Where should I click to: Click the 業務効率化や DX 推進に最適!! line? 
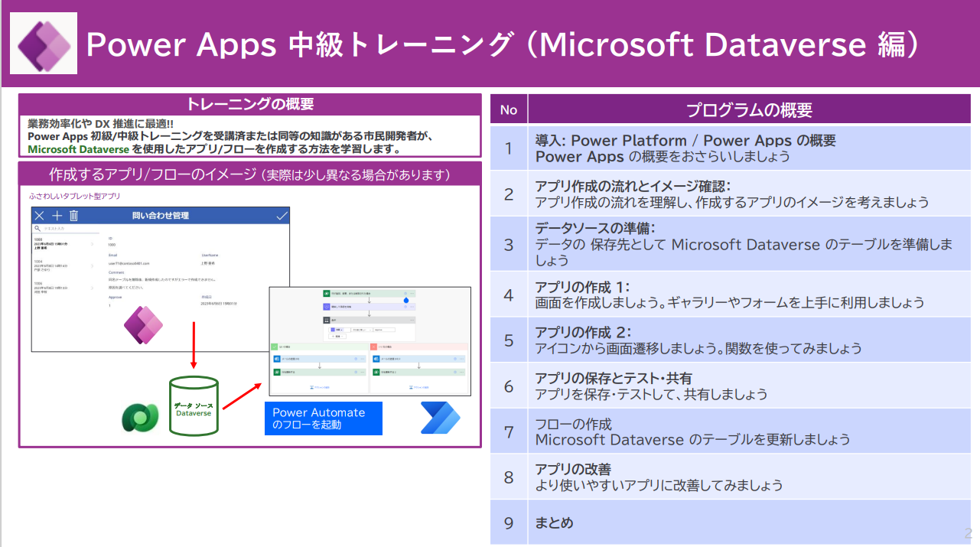(x=100, y=124)
